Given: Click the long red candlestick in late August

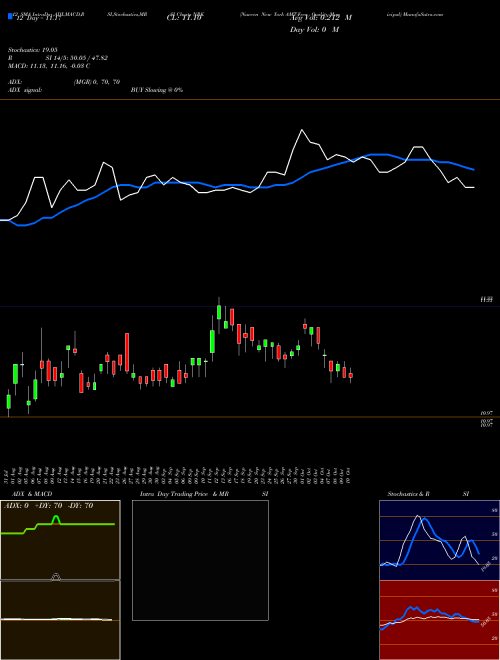Looking at the screenshot, I should [127, 352].
